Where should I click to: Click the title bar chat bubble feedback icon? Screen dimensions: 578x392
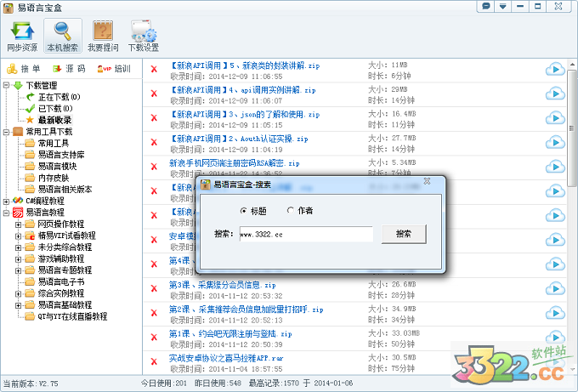486,6
